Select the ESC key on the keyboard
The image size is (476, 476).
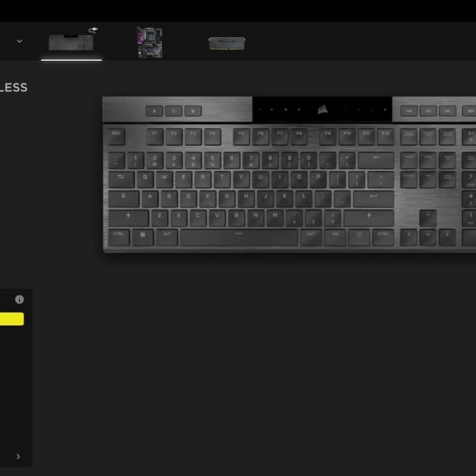pos(117,136)
